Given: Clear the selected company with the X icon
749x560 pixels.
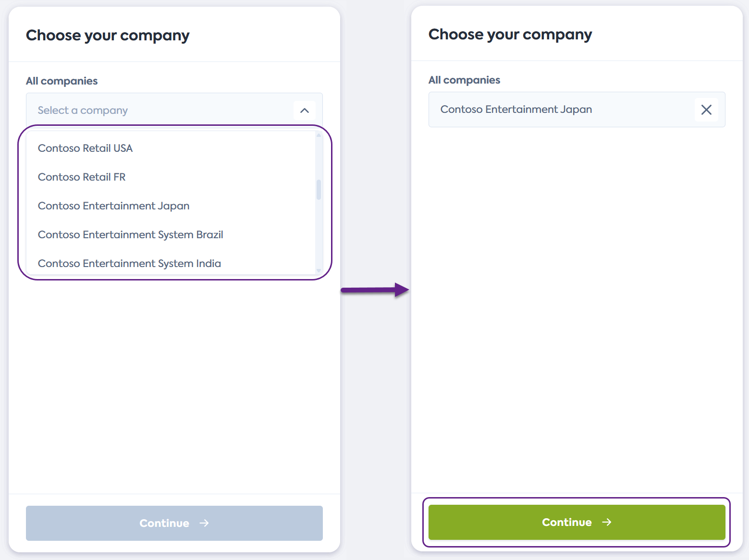Looking at the screenshot, I should pyautogui.click(x=706, y=110).
